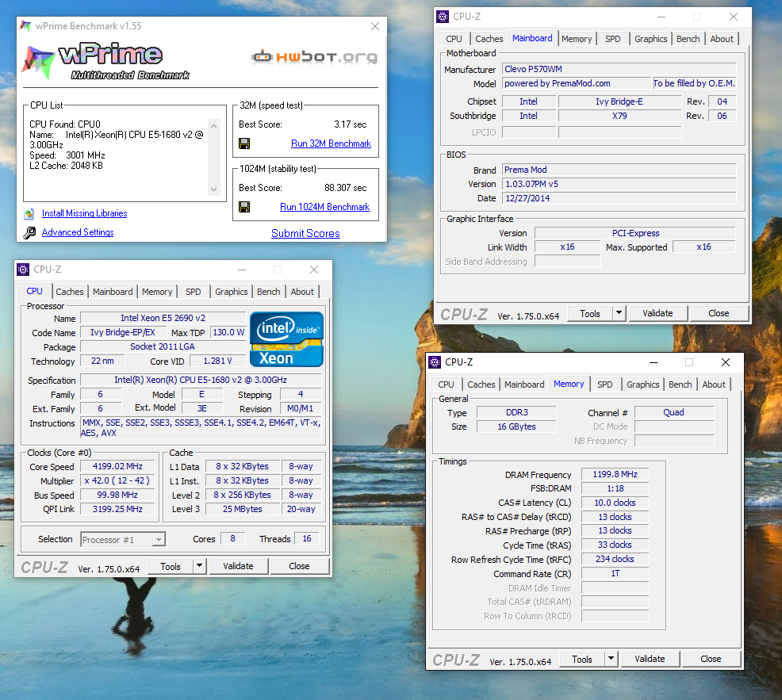Click DRAM Frequency value 1199.8 MHz
Screen dimensions: 782x700
point(615,474)
